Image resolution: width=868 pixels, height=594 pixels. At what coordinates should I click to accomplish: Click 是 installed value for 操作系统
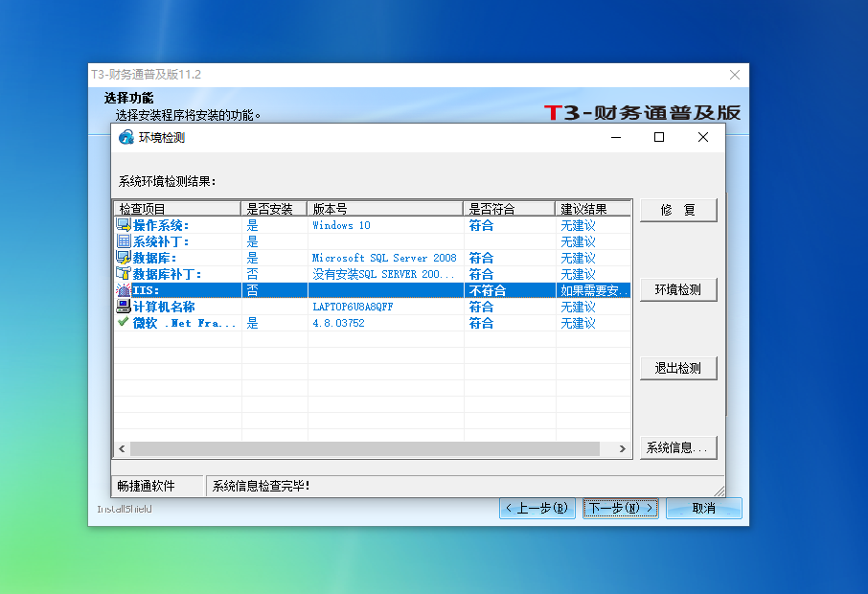252,225
